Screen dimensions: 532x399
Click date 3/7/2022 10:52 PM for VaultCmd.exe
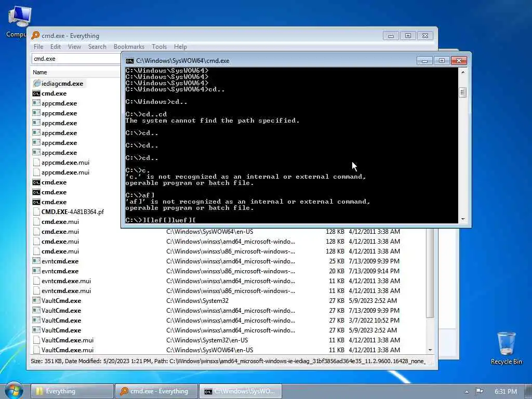tap(374, 320)
